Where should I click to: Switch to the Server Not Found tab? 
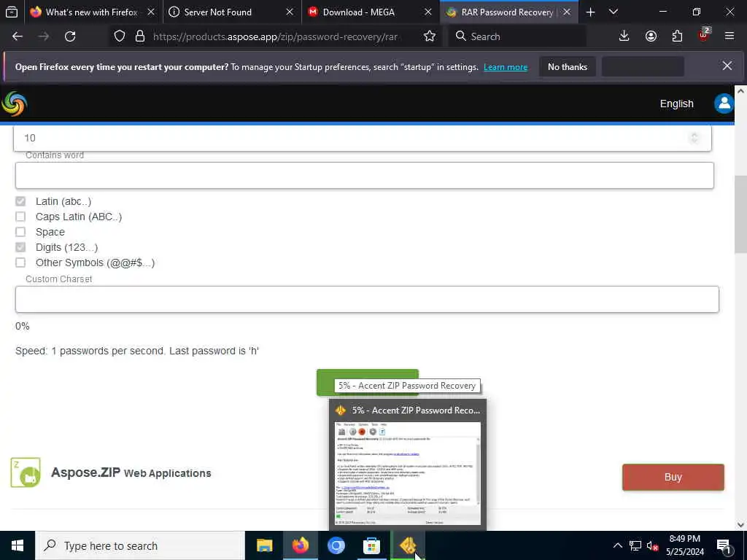point(218,12)
